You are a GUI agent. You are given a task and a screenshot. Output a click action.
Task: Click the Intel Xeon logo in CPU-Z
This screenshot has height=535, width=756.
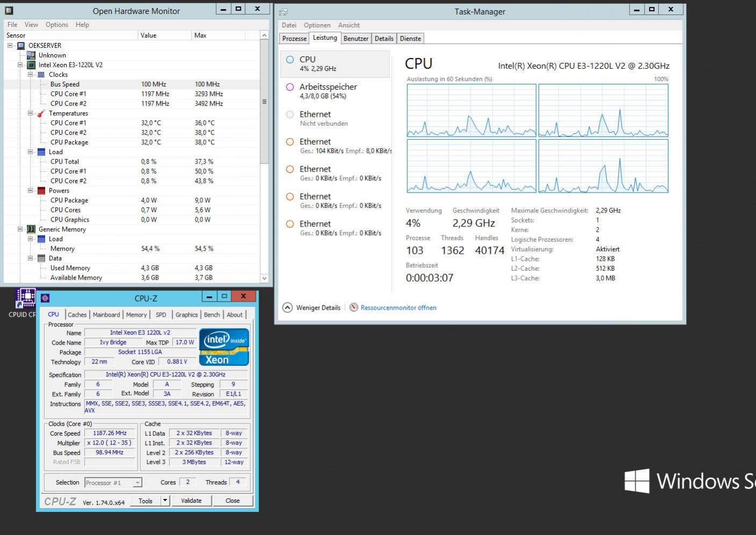[x=224, y=347]
